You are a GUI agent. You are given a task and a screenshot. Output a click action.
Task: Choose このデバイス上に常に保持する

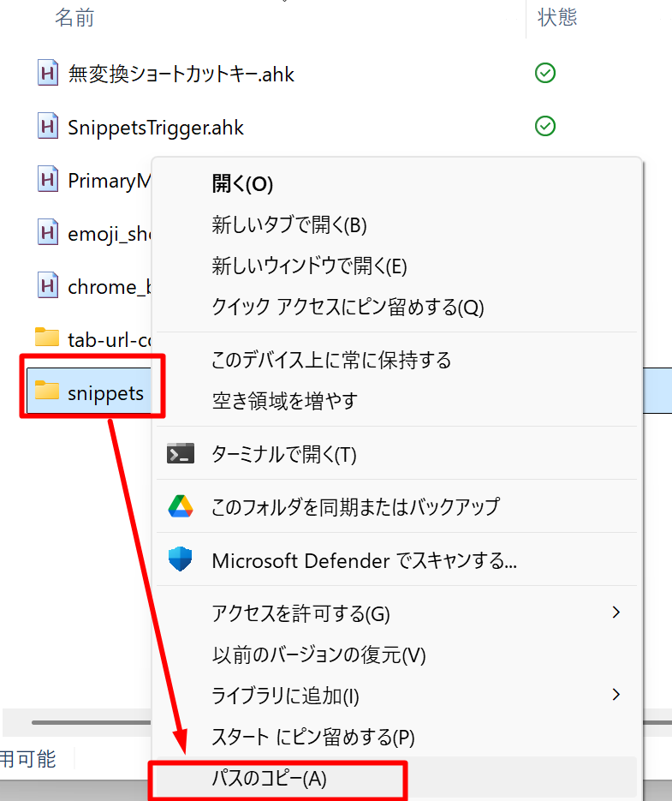coord(330,360)
